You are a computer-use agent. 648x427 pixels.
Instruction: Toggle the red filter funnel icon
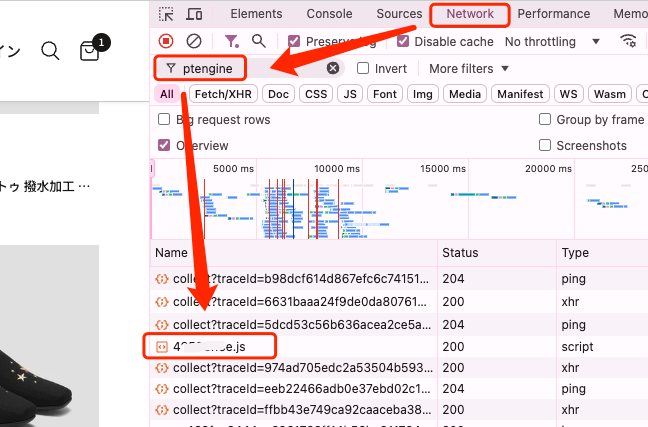point(231,41)
